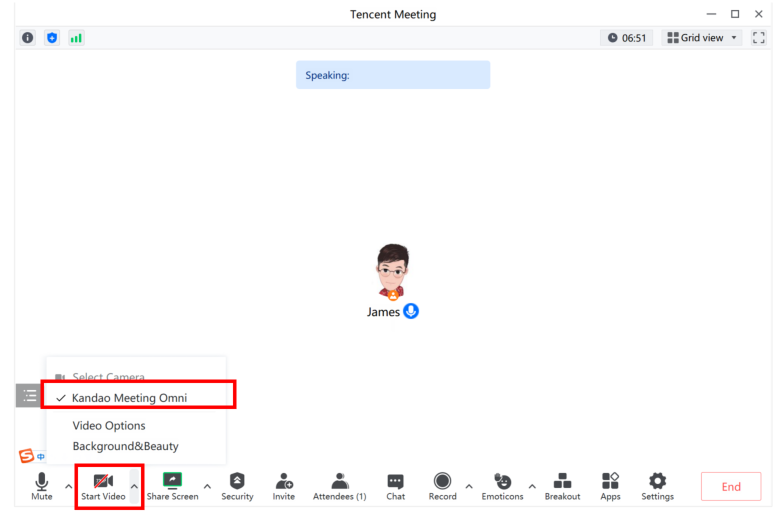Collapse the camera options arrow beside Start Video

pos(134,486)
